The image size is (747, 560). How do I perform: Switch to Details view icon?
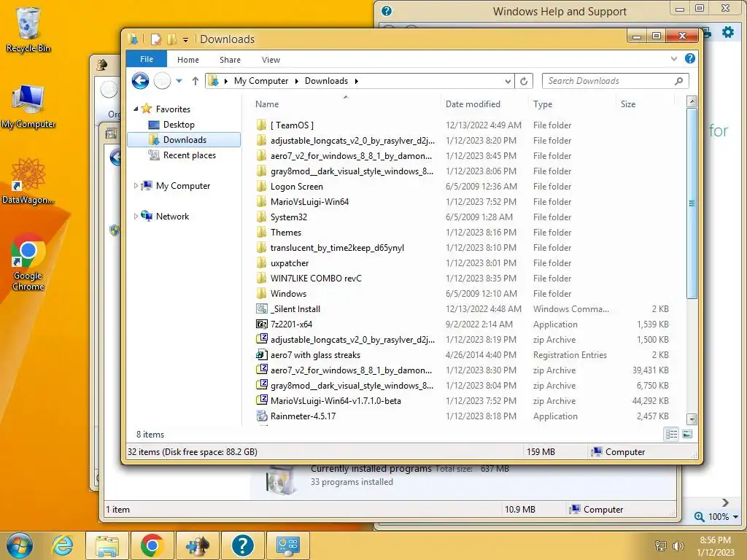671,434
